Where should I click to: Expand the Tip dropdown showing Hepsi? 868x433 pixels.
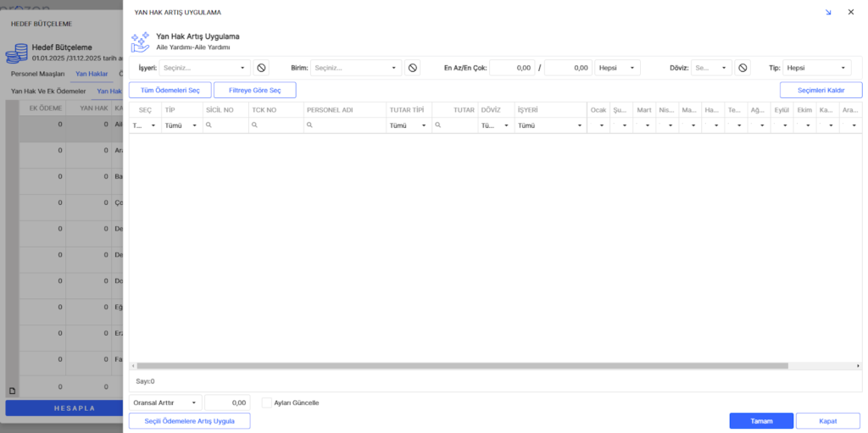click(x=816, y=68)
